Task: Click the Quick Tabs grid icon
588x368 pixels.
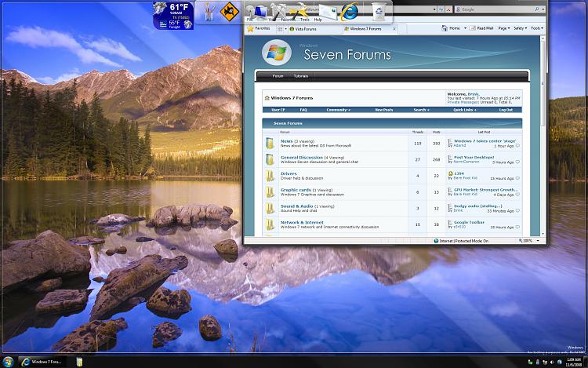Action: [x=280, y=29]
